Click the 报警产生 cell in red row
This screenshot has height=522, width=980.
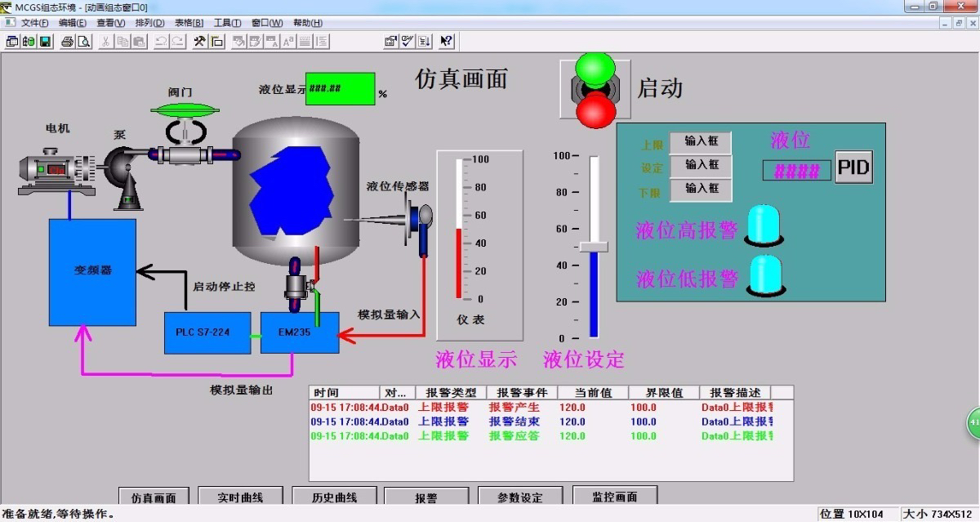[514, 407]
